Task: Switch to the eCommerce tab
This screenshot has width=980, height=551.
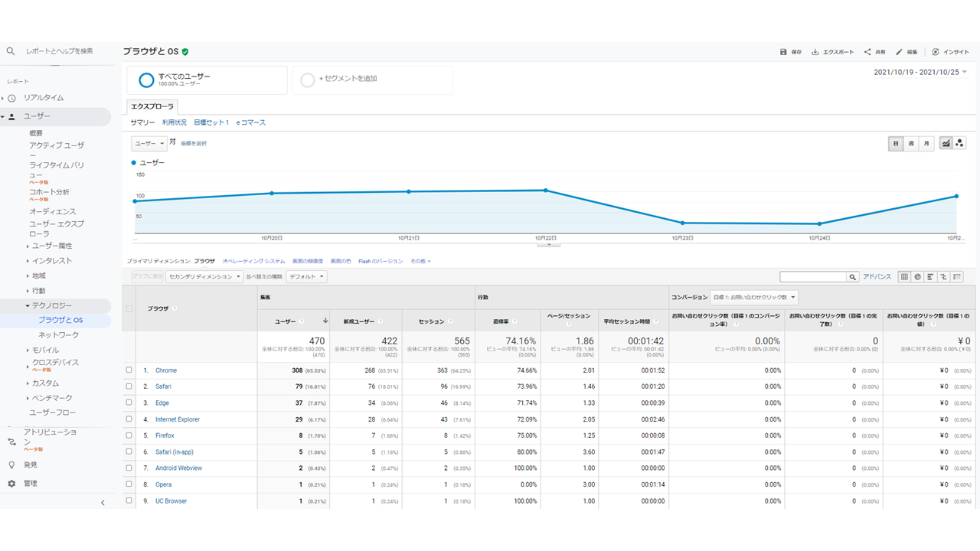Action: click(251, 122)
